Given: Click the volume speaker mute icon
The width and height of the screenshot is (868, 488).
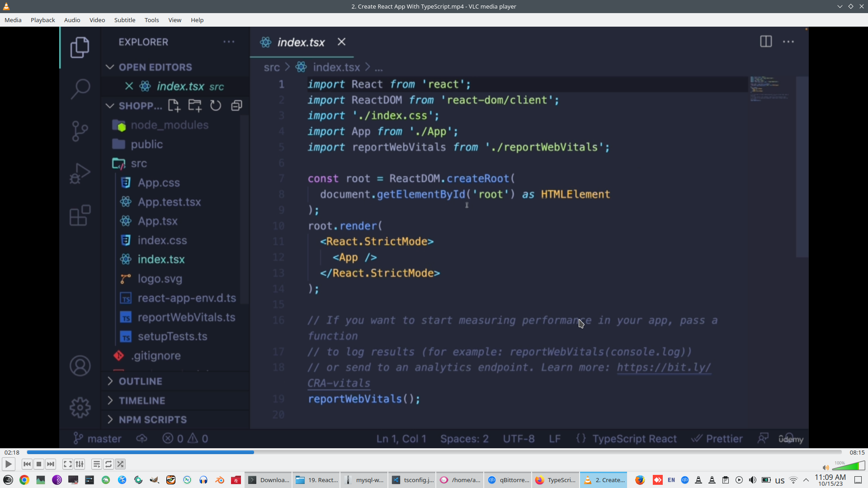Looking at the screenshot, I should [826, 468].
